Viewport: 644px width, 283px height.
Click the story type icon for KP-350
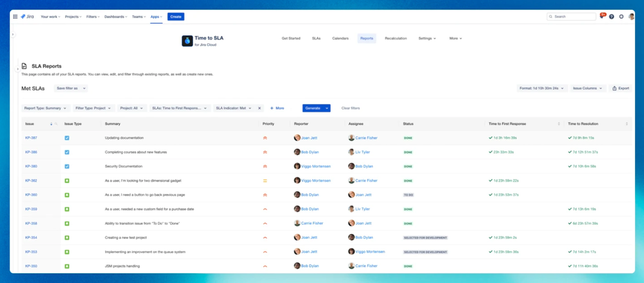67,266
